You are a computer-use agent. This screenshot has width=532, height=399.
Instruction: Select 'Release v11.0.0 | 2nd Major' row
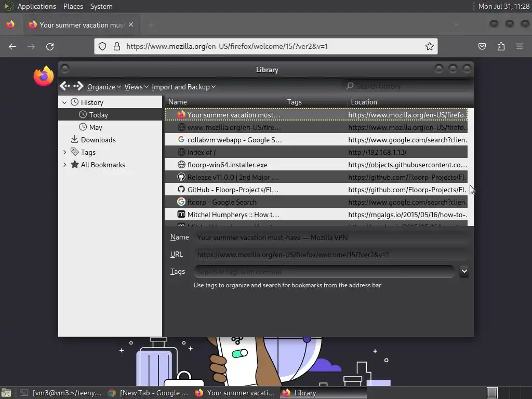click(316, 177)
